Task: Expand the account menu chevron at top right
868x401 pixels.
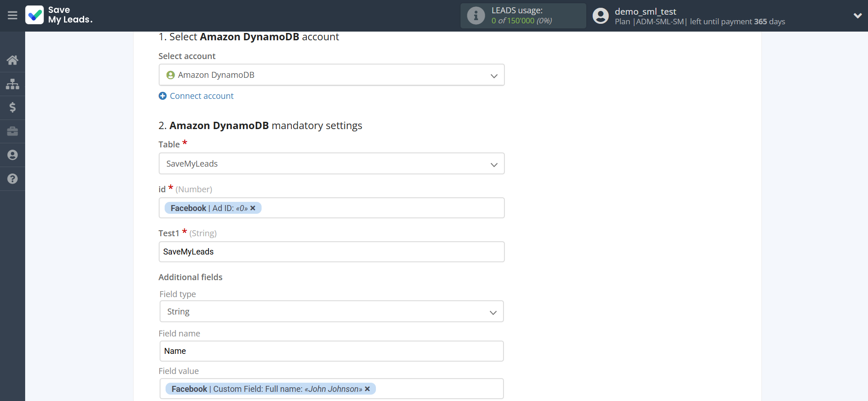Action: tap(857, 16)
